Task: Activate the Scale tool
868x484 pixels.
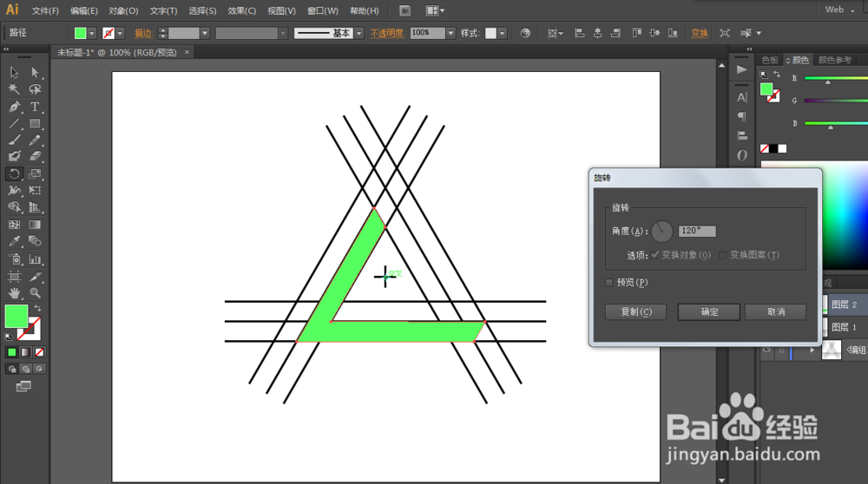Action: tap(35, 173)
